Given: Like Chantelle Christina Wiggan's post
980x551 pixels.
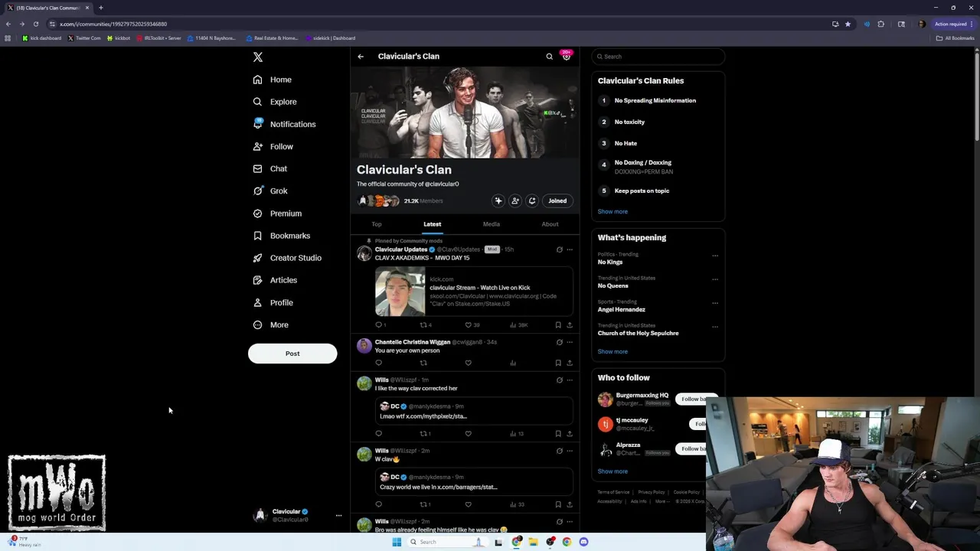Looking at the screenshot, I should [x=468, y=363].
